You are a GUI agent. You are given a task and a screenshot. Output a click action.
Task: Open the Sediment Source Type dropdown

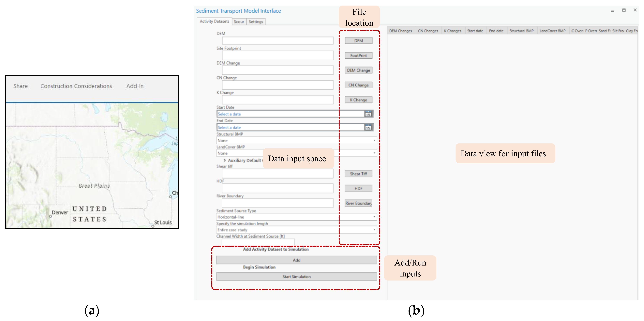pyautogui.click(x=374, y=217)
